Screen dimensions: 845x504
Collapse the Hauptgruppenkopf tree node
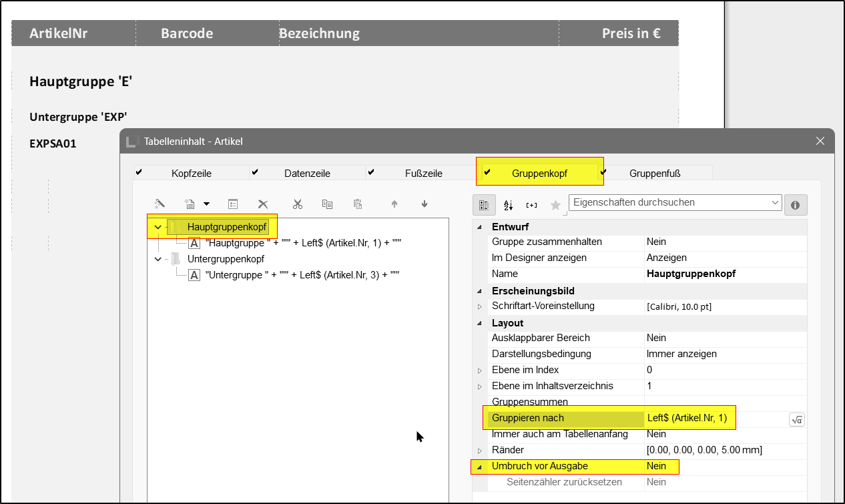click(x=158, y=227)
